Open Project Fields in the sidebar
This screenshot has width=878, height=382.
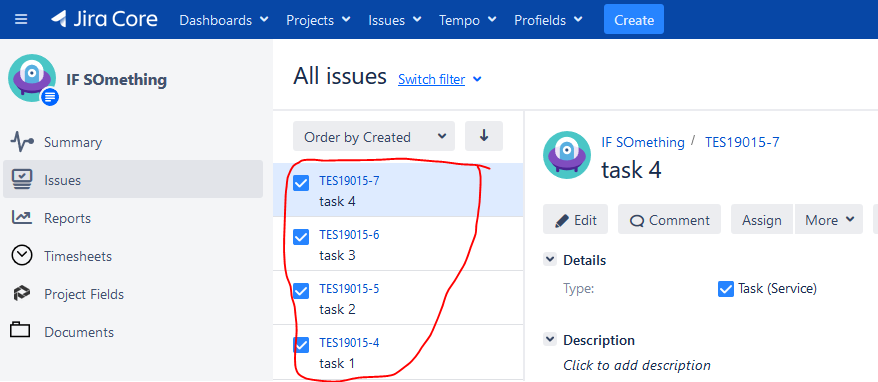click(x=133, y=294)
